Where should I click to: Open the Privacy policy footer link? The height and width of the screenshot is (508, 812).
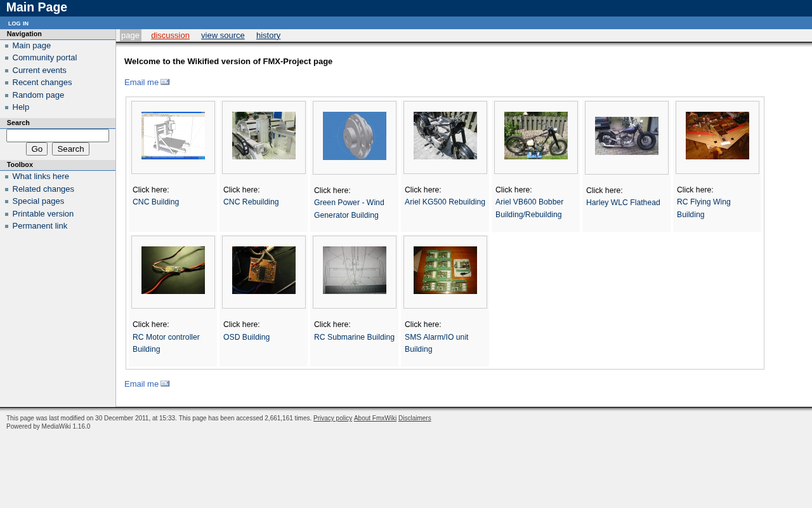[x=332, y=418]
